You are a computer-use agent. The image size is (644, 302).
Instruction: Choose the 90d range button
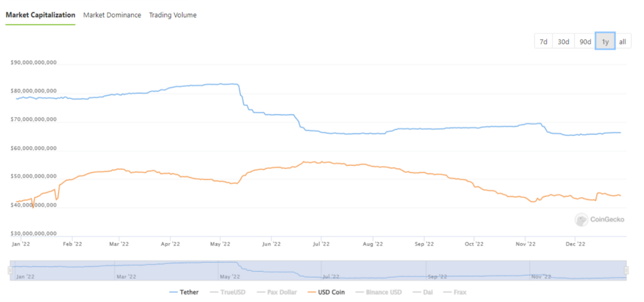coord(585,42)
